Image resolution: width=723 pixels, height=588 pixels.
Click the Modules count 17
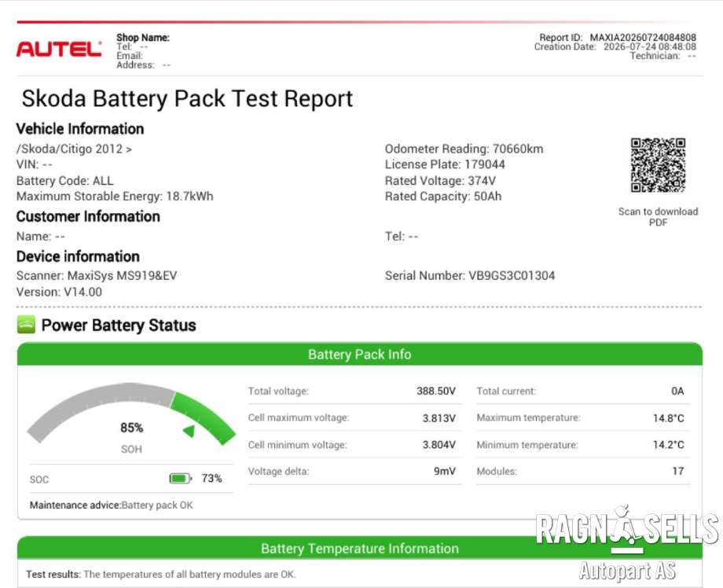point(677,472)
